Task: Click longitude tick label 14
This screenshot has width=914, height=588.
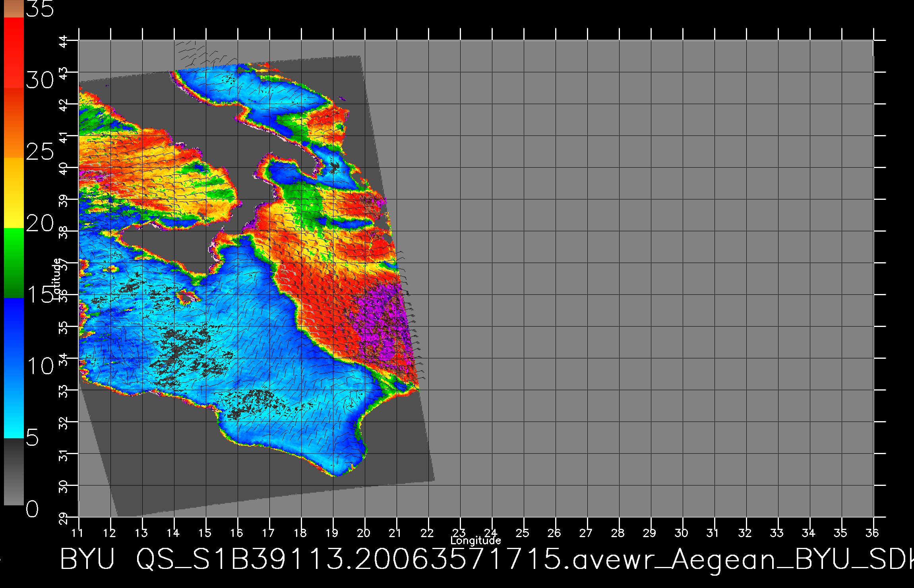Action: pos(173,533)
